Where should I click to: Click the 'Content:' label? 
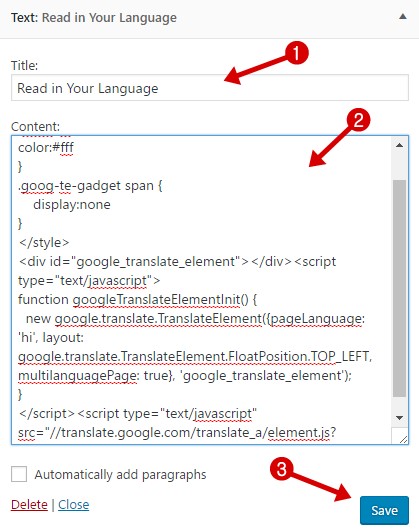tap(35, 127)
